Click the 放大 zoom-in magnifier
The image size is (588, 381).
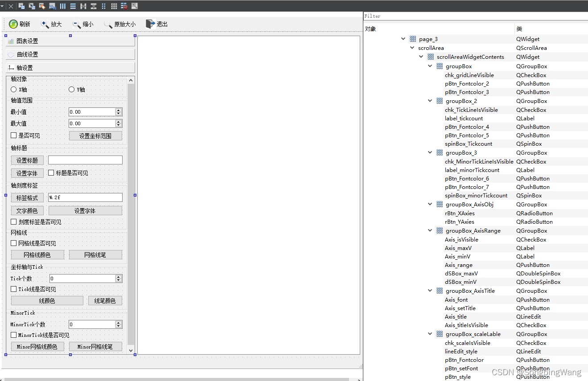click(x=45, y=25)
